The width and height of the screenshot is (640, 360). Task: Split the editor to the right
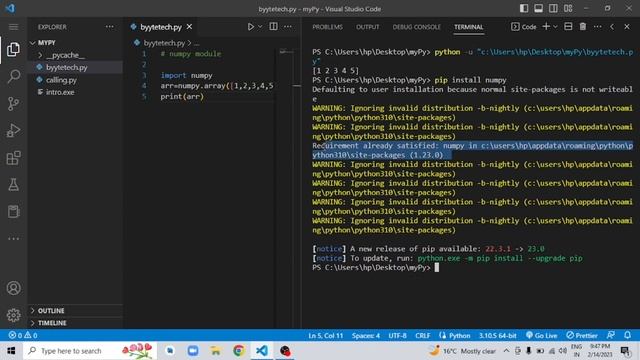[x=273, y=27]
